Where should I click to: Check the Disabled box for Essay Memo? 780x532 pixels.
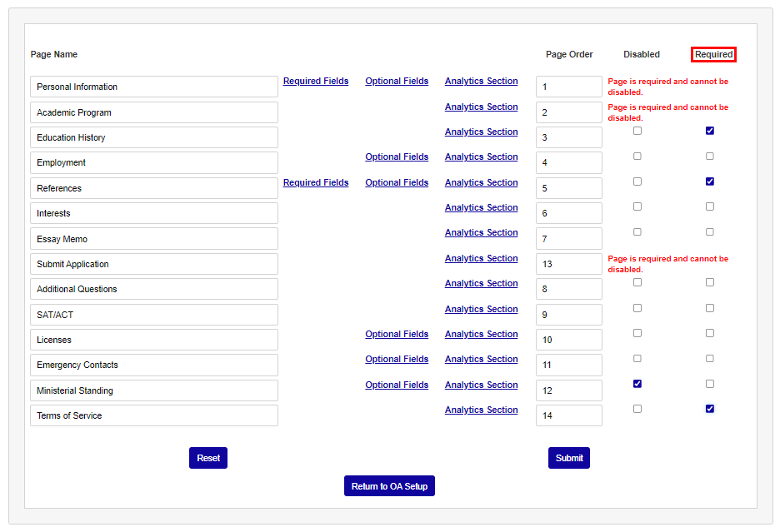637,231
